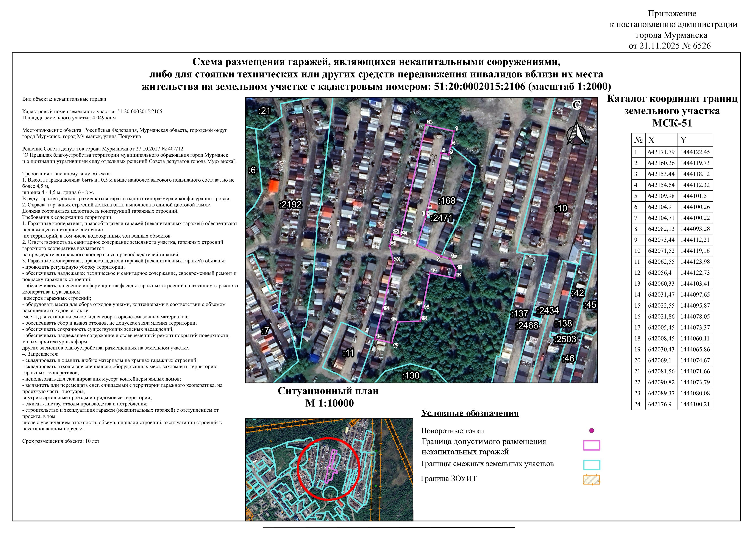Click the cyan adjacent parcels legend rectangle
The height and width of the screenshot is (534, 756).
(591, 465)
